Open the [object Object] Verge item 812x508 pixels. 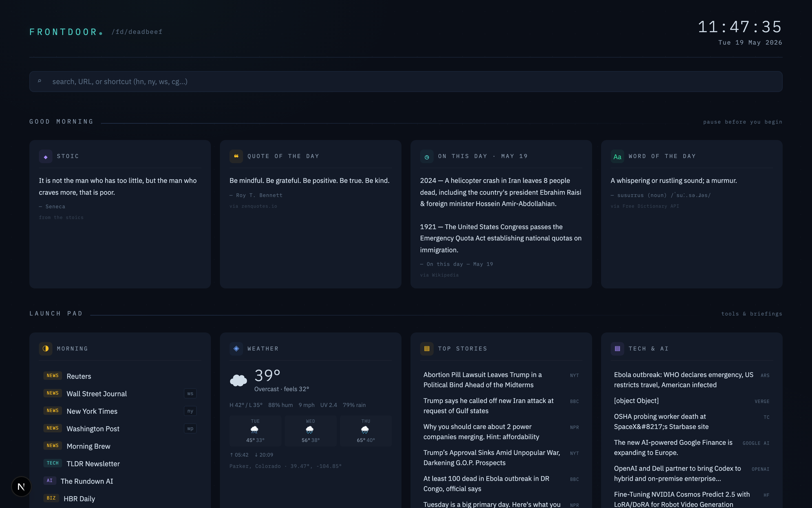692,401
